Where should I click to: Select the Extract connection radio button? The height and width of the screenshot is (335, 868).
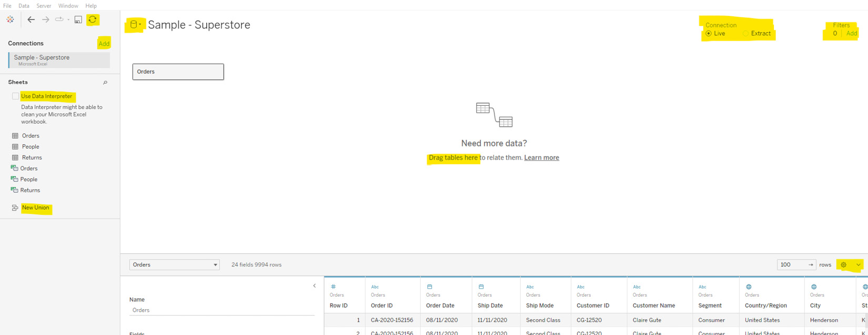coord(745,34)
